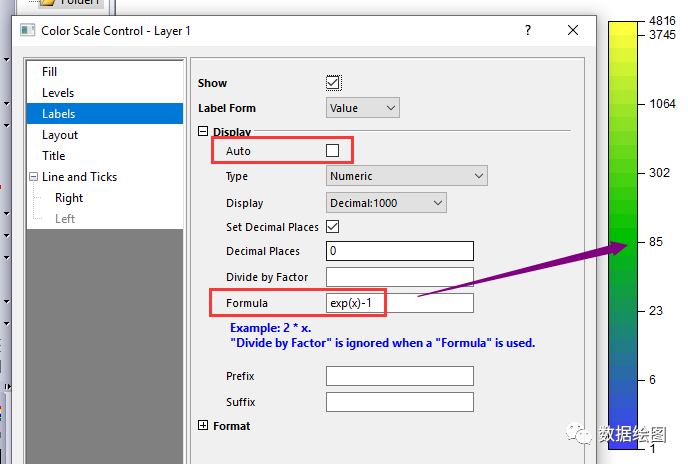Expand the Format section
Image resolution: width=688 pixels, height=464 pixels.
point(203,425)
